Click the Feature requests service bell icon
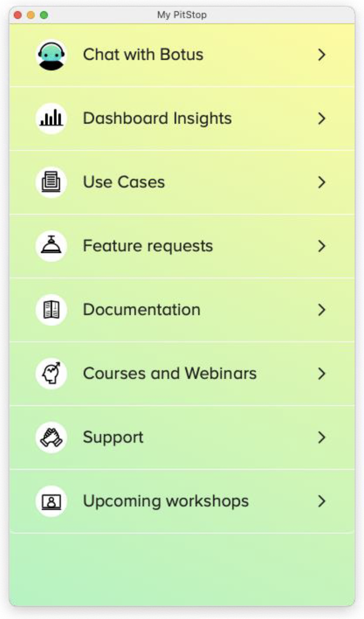 (51, 246)
